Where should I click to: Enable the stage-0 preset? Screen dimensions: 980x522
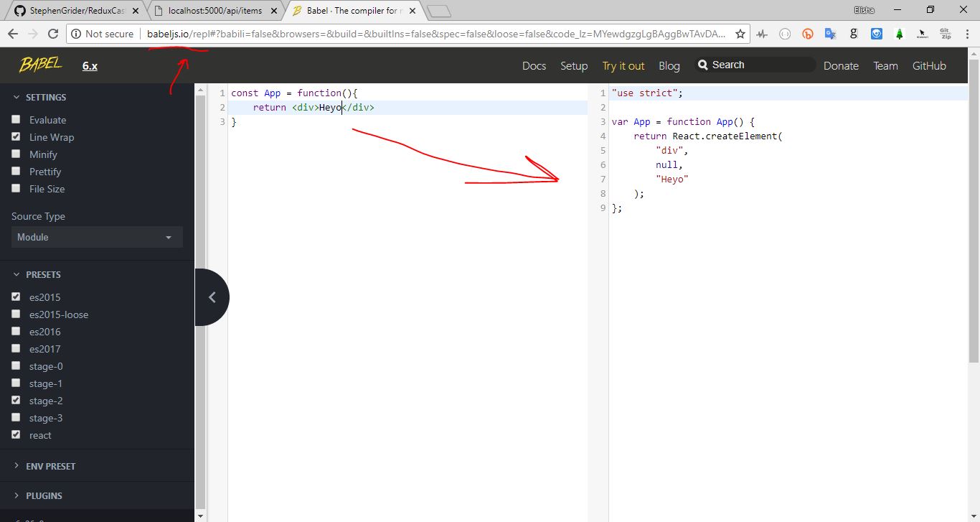coord(16,366)
